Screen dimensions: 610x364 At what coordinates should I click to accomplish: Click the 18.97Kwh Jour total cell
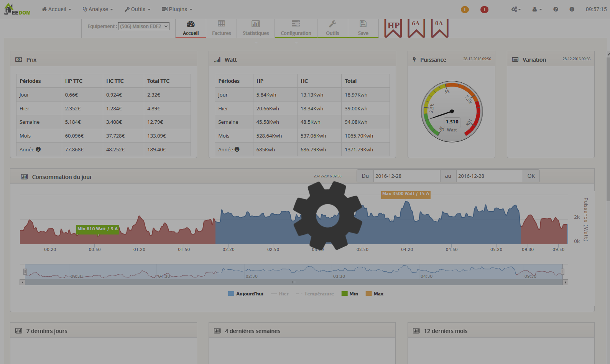(x=365, y=95)
